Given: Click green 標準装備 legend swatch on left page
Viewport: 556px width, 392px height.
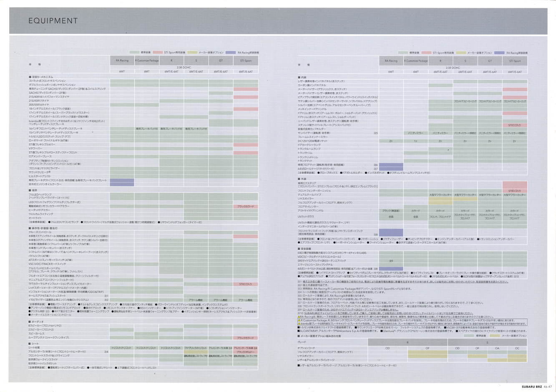Looking at the screenshot, I should point(134,53).
